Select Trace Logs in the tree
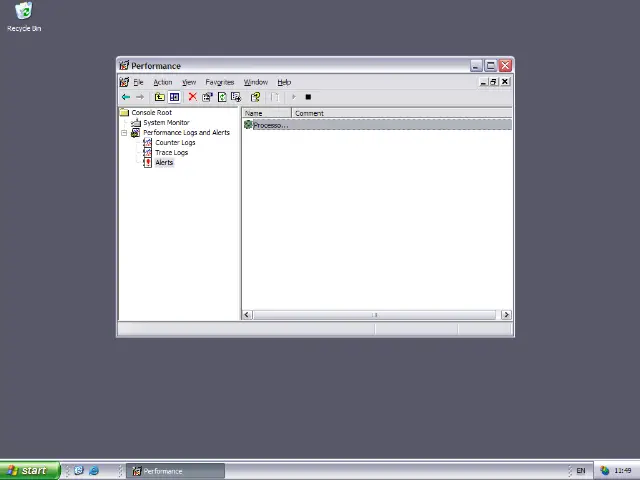 (x=171, y=153)
